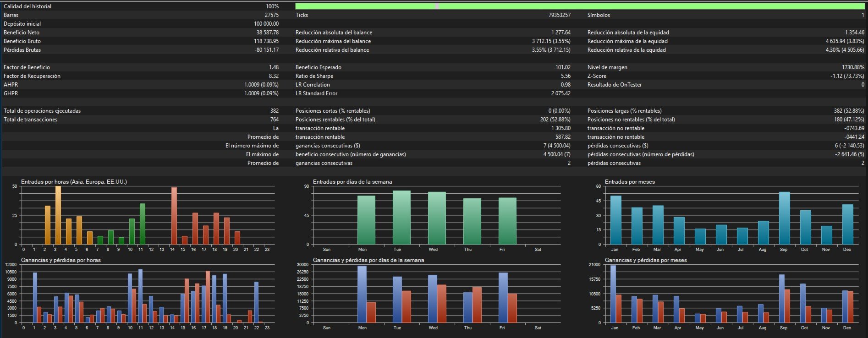Click the Dec red loss bar in monthly chart
Image resolution: width=868 pixels, height=338 pixels.
point(851,307)
